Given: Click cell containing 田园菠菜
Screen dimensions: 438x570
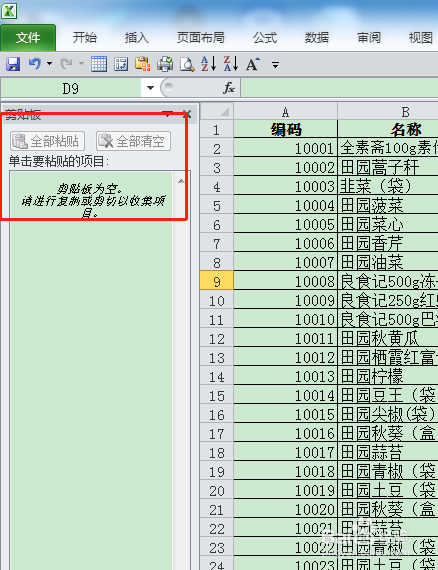Looking at the screenshot, I should [388, 205].
